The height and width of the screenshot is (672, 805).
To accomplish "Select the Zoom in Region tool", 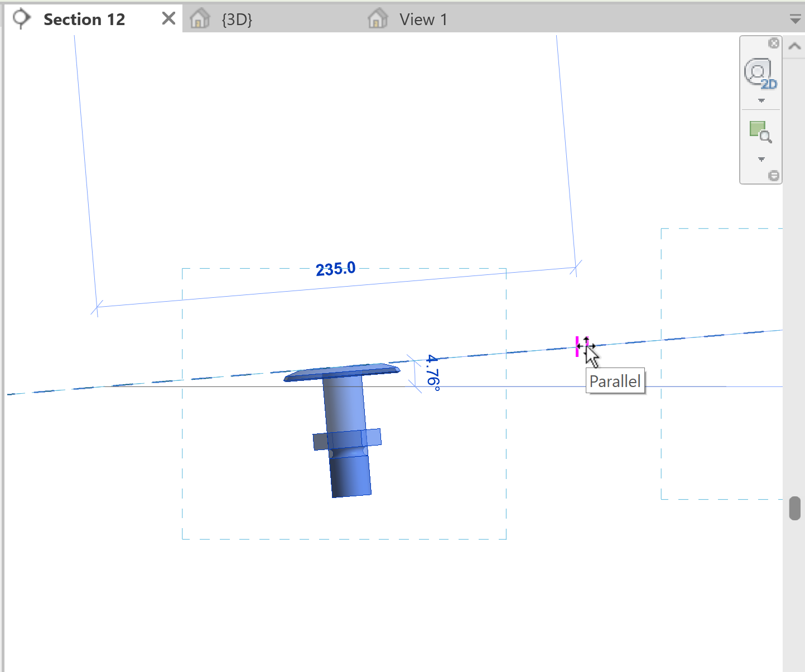I will 760,133.
